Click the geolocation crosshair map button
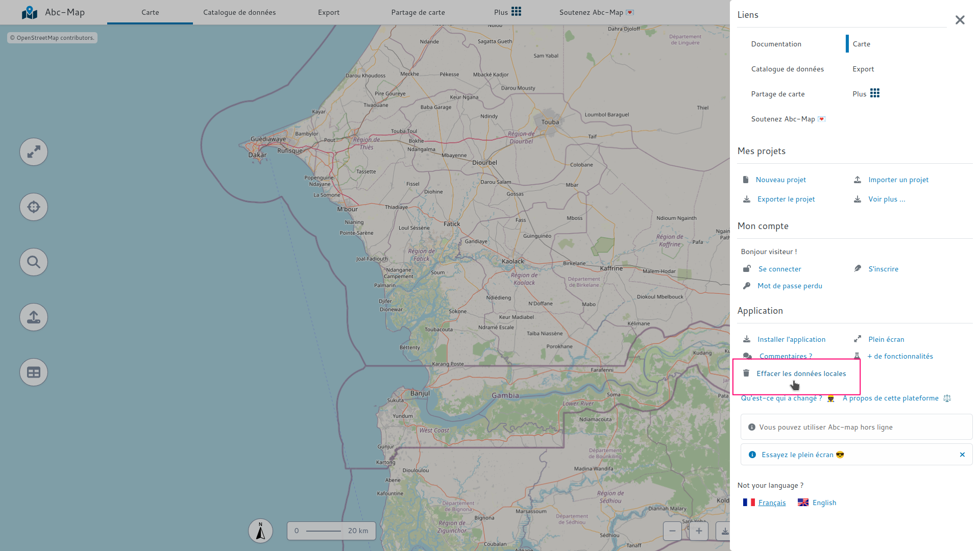 tap(34, 207)
